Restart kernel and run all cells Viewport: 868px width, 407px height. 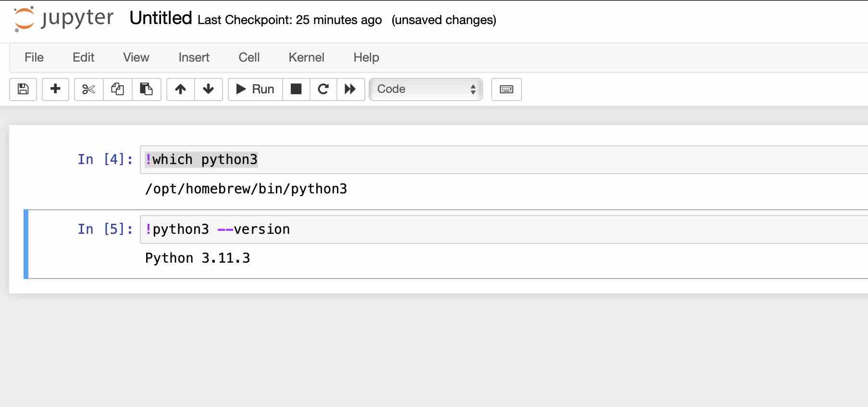(x=350, y=89)
